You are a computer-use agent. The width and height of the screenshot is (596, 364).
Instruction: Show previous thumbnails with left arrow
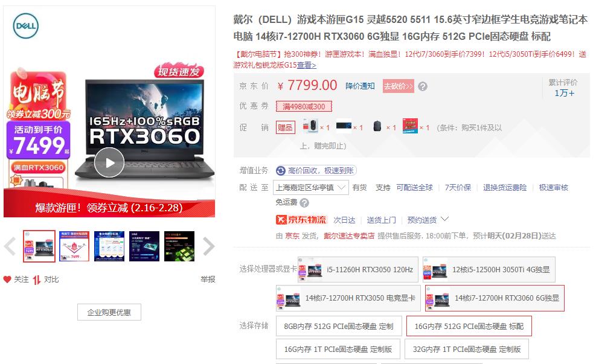[10, 246]
